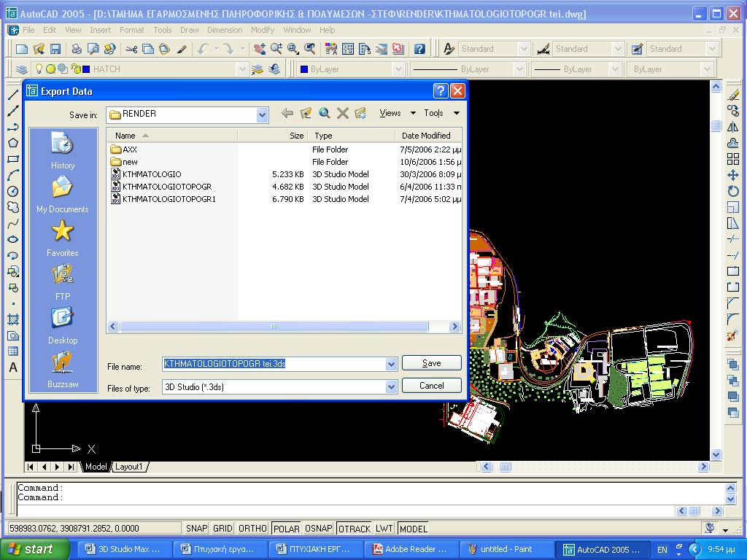Click the Save file toolbar icon

(55, 49)
